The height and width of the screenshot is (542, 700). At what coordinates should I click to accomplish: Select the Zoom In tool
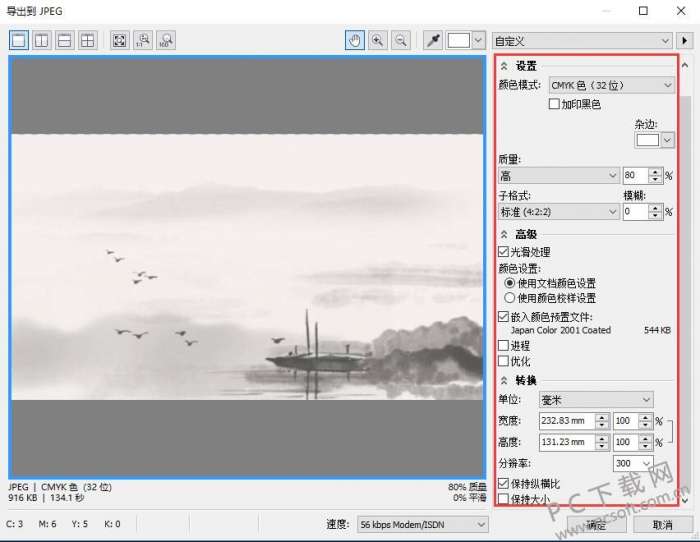pyautogui.click(x=378, y=41)
